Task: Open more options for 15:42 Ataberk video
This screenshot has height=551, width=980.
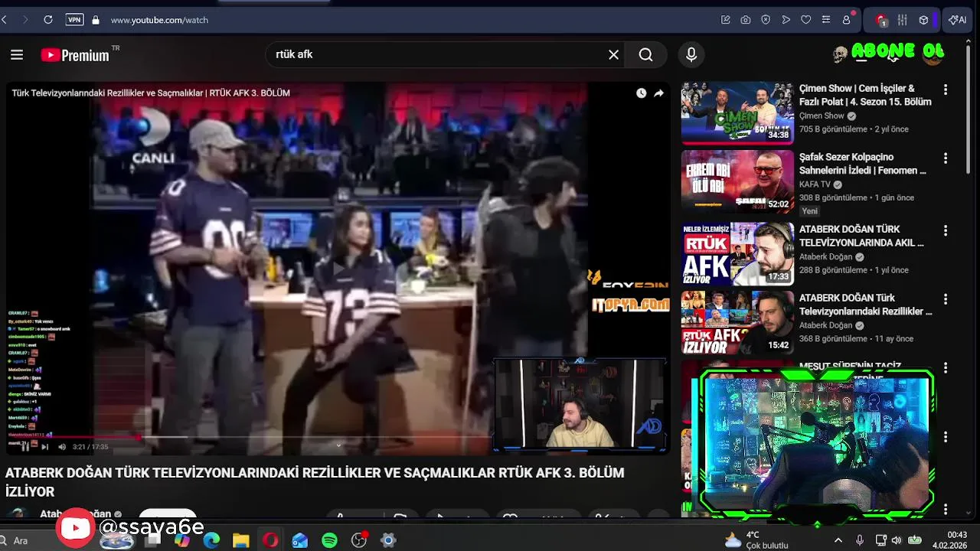Action: pos(946,299)
